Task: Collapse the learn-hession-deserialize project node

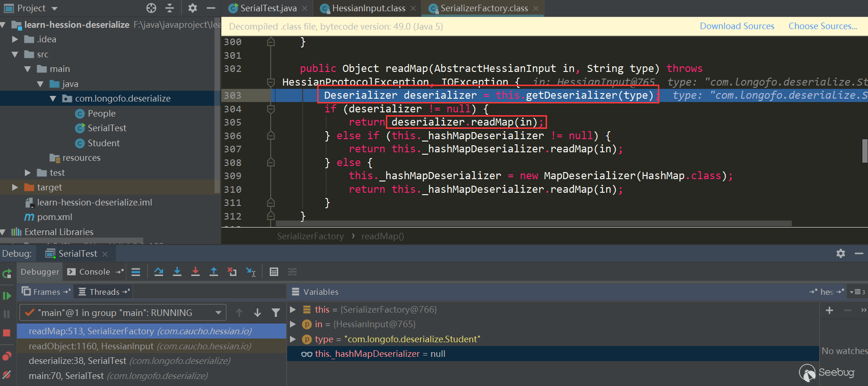Action: [x=3, y=24]
